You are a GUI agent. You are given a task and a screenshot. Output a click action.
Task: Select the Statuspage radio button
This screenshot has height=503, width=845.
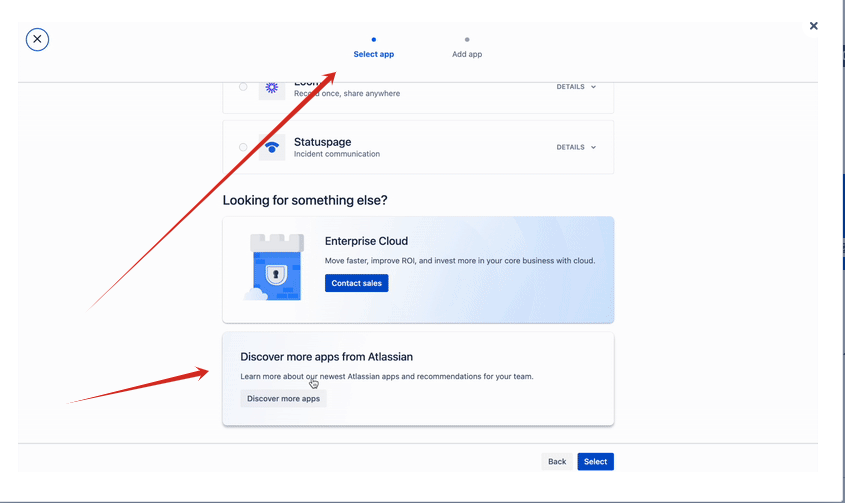(243, 147)
